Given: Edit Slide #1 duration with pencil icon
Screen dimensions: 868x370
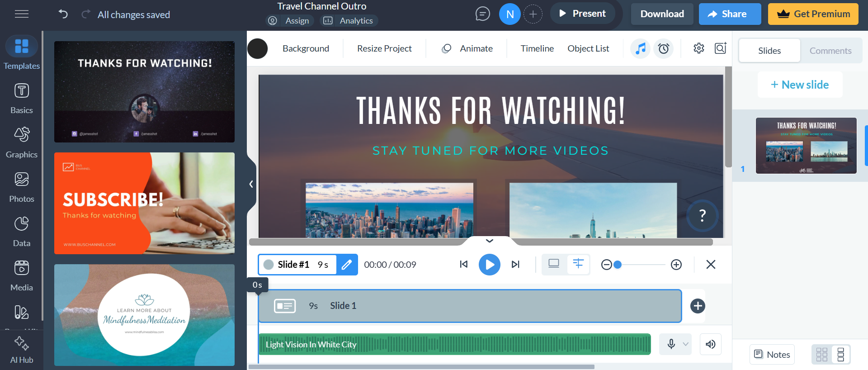Looking at the screenshot, I should pyautogui.click(x=347, y=265).
